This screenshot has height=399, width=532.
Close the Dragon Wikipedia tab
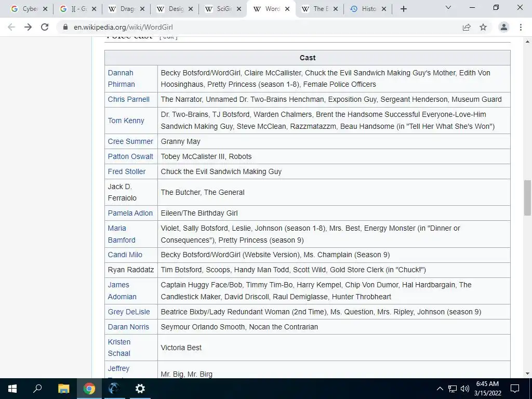[x=142, y=9]
